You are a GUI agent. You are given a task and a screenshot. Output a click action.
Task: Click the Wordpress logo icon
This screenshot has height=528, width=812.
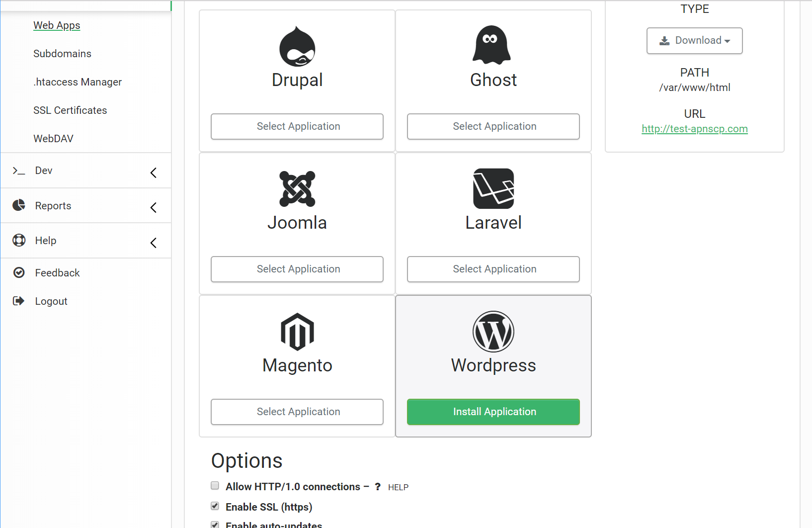[x=493, y=332]
